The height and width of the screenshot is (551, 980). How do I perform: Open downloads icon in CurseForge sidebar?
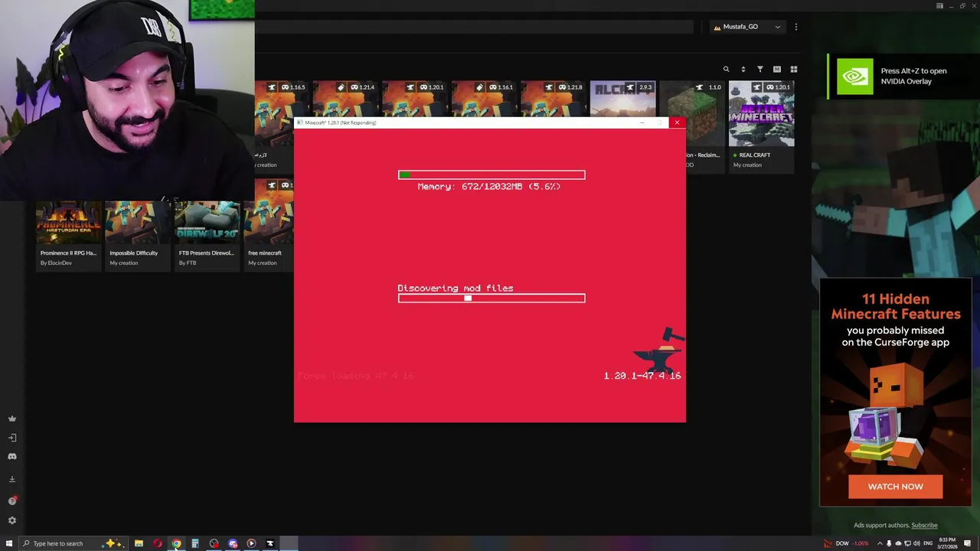pyautogui.click(x=12, y=479)
